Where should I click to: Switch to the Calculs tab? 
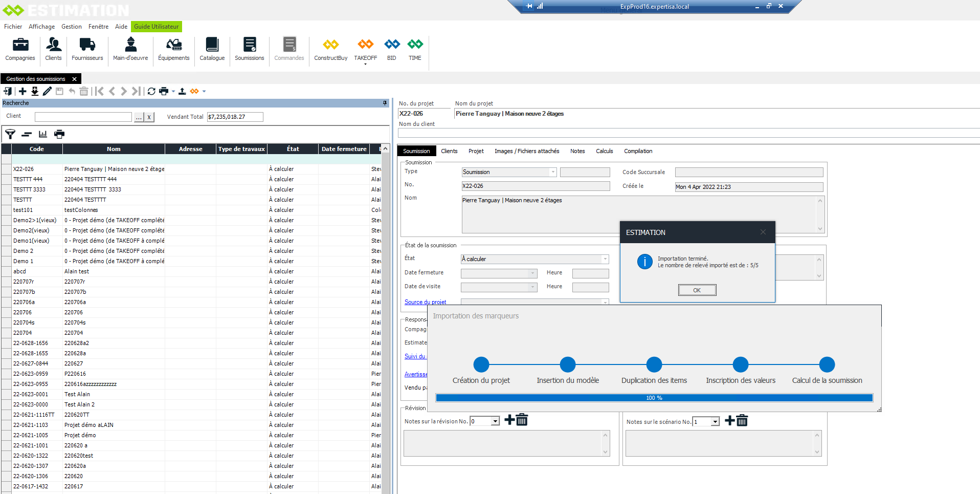tap(604, 151)
